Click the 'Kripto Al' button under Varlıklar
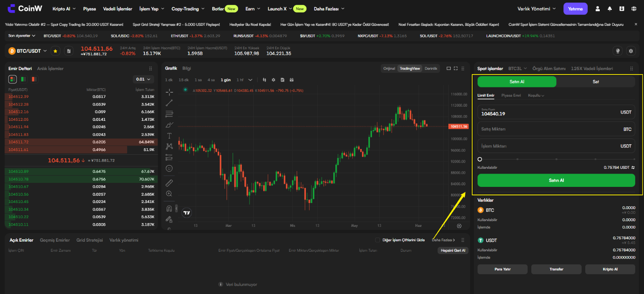The width and height of the screenshot is (644, 294). (610, 269)
